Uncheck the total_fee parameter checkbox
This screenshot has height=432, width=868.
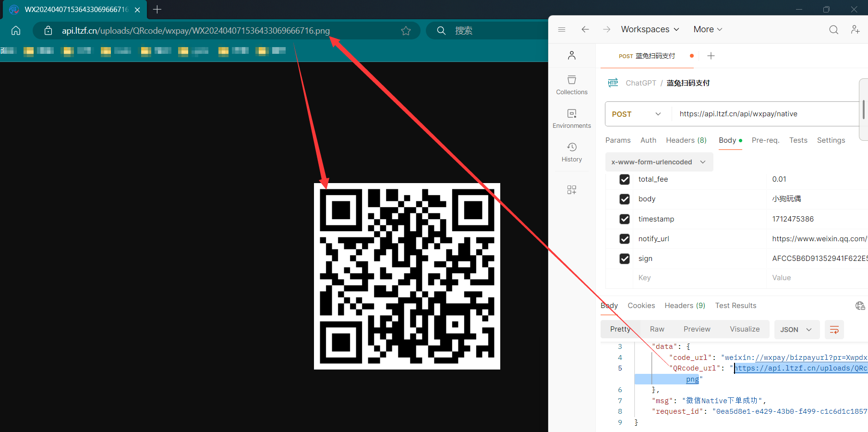[625, 179]
